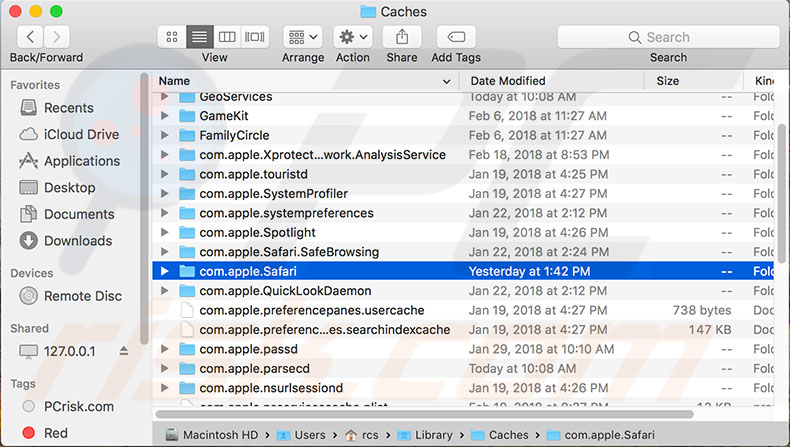Select the searchindexcache file
This screenshot has width=790, height=447.
pyautogui.click(x=463, y=330)
